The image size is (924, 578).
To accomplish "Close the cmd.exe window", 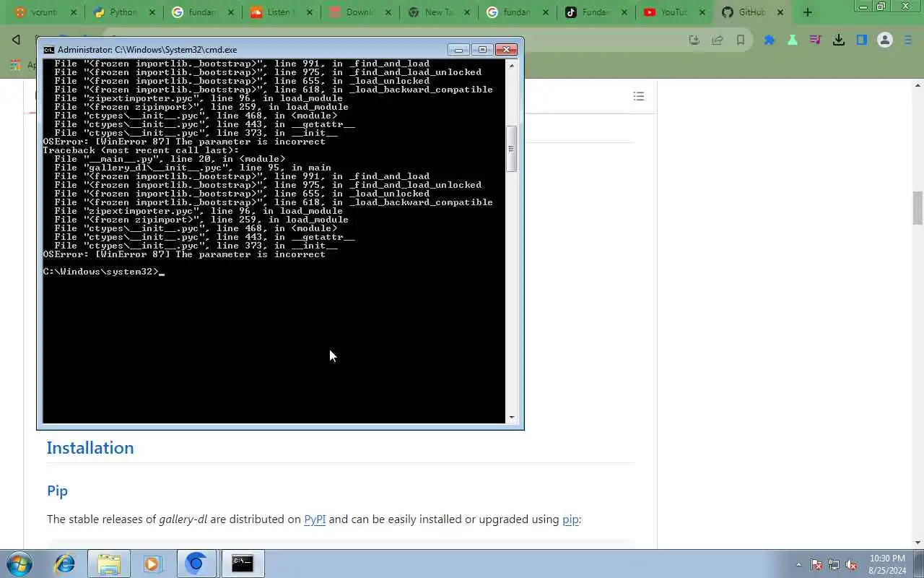I will coord(507,50).
